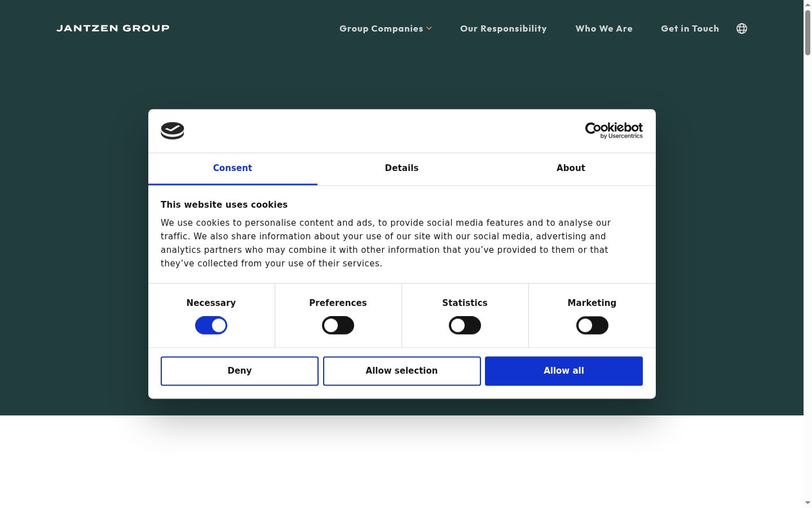Expand the Group Companies dropdown menu
The width and height of the screenshot is (812, 508).
pos(386,28)
